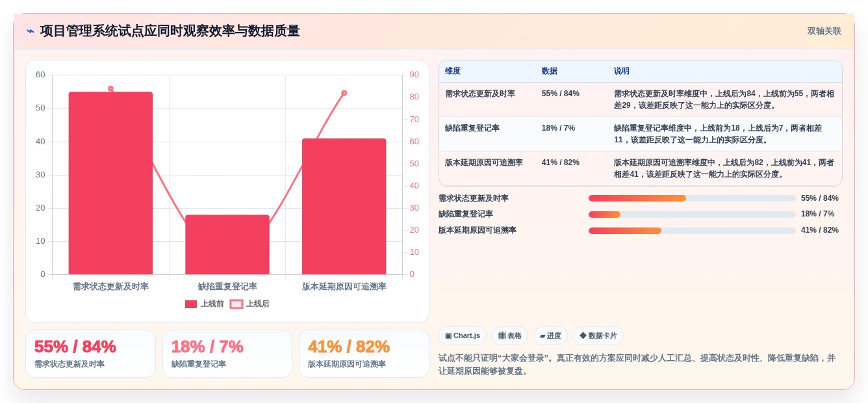This screenshot has width=868, height=403.
Task: Click the line point above 版本延期原因可追溯率 bar
Action: (x=344, y=93)
